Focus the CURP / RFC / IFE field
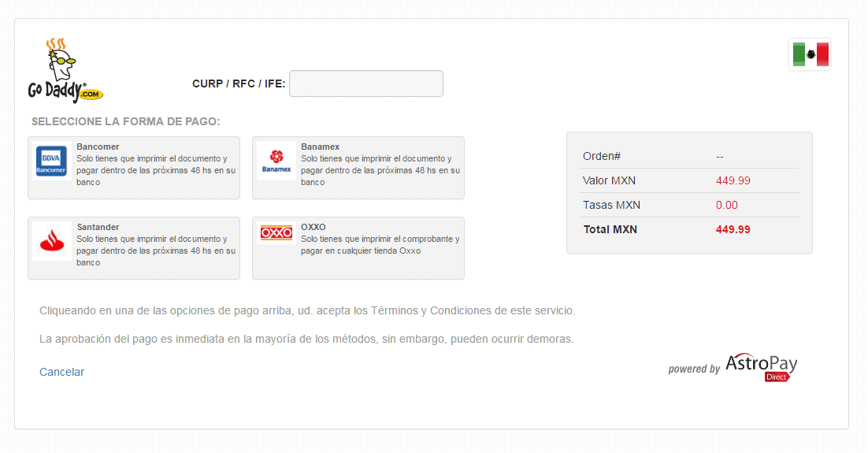Viewport: 868px width, 453px height. [x=366, y=84]
